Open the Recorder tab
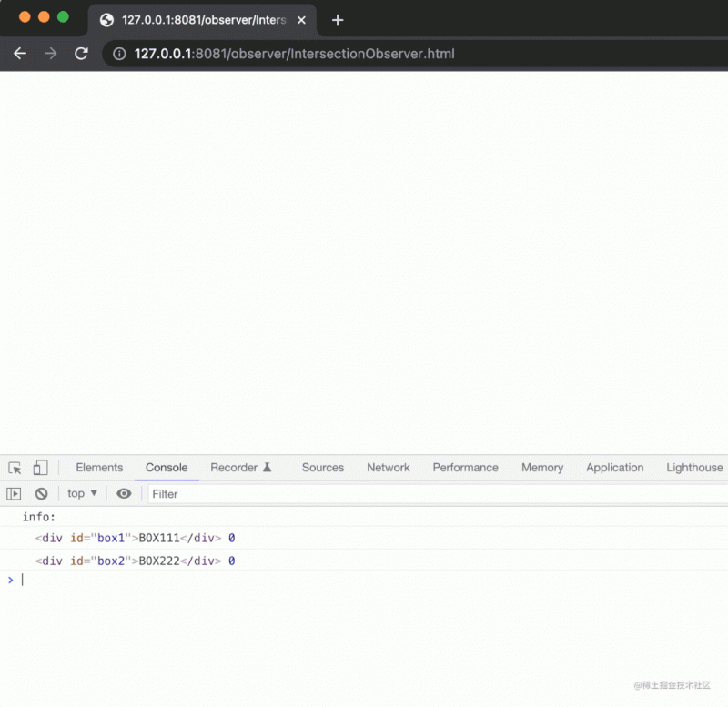The width and height of the screenshot is (728, 707). click(x=241, y=468)
